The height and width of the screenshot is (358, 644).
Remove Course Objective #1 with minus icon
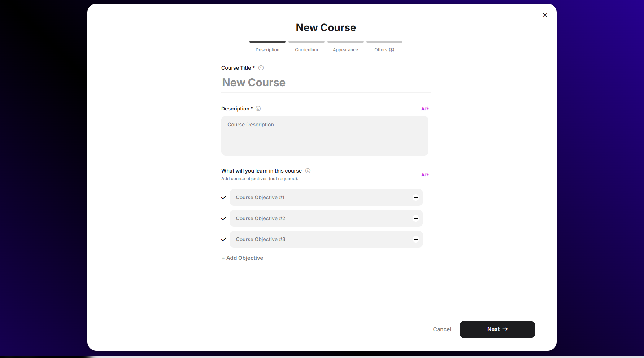[416, 197]
